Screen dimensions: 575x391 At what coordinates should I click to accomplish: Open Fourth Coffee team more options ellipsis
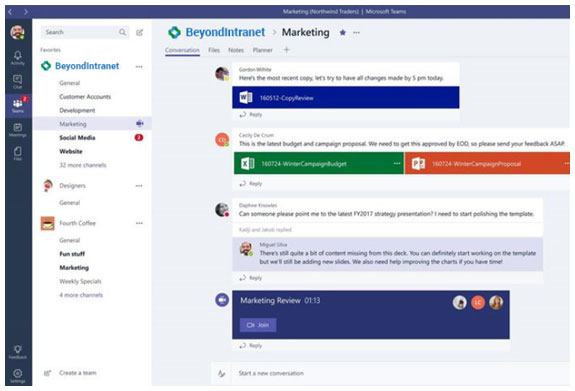click(139, 223)
